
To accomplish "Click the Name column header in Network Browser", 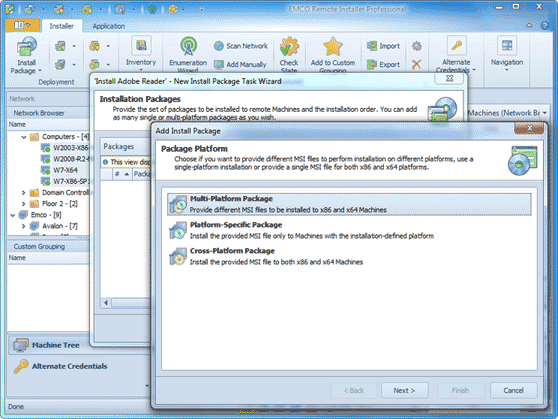I will point(49,124).
